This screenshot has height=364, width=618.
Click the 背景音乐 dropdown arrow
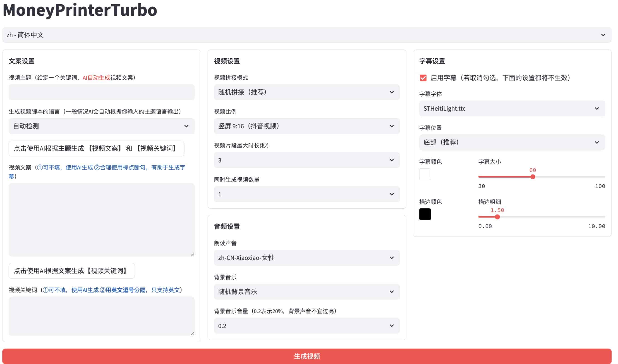click(391, 292)
